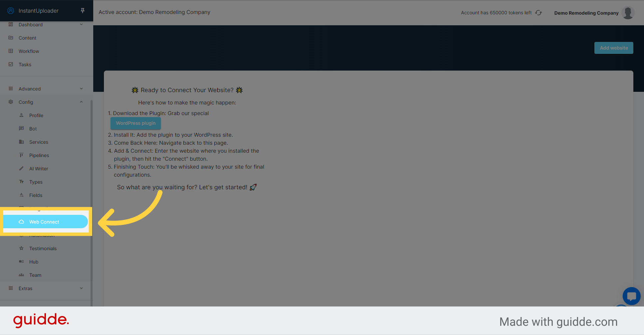
Task: Click the Content folder icon
Action: [11, 38]
